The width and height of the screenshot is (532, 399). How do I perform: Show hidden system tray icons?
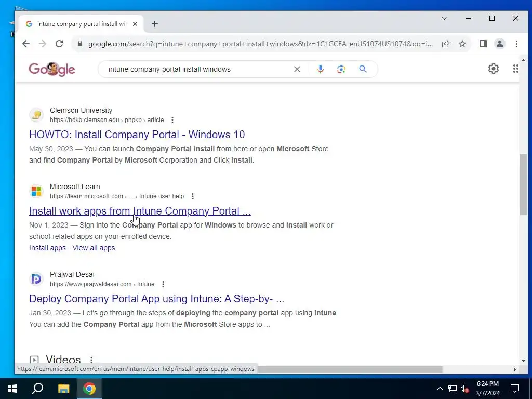coord(440,389)
